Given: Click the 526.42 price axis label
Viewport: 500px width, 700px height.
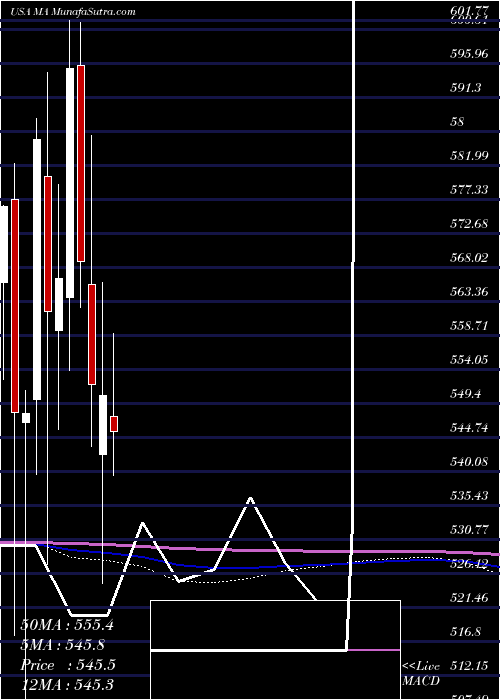Looking at the screenshot, I should tap(468, 563).
